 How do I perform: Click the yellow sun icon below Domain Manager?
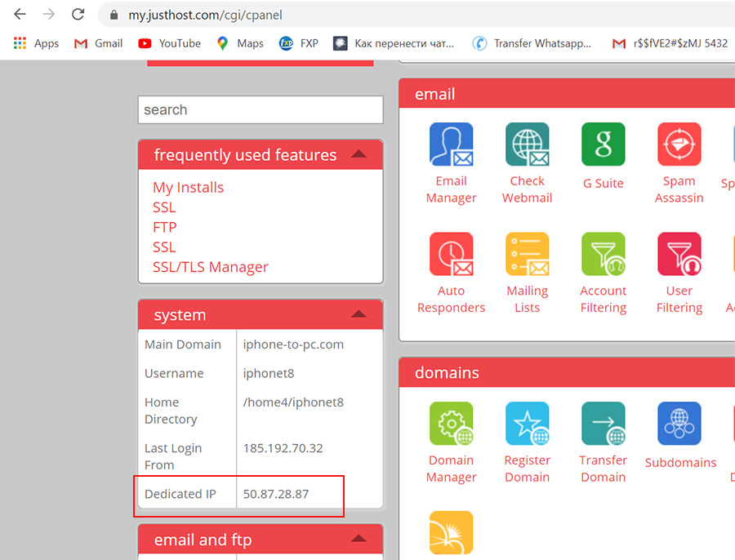click(451, 533)
